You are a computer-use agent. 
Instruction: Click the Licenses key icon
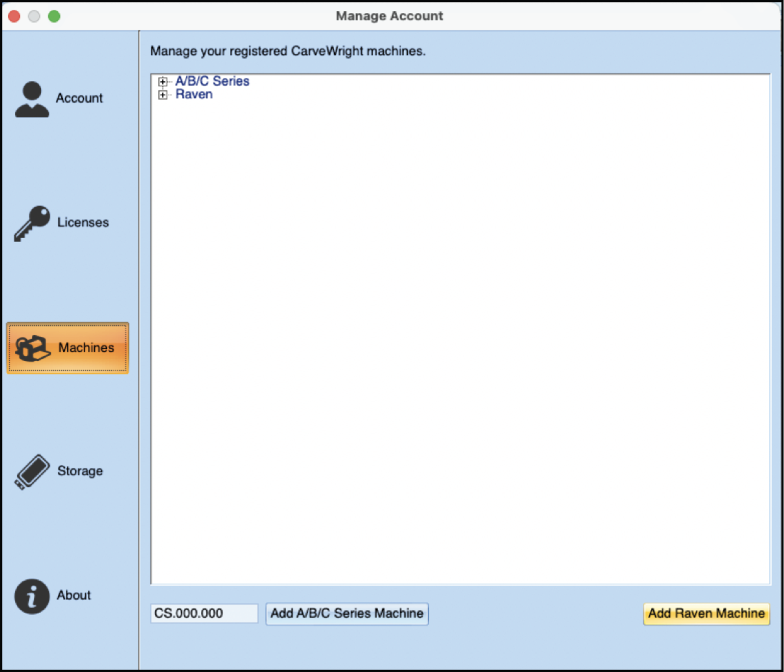32,223
